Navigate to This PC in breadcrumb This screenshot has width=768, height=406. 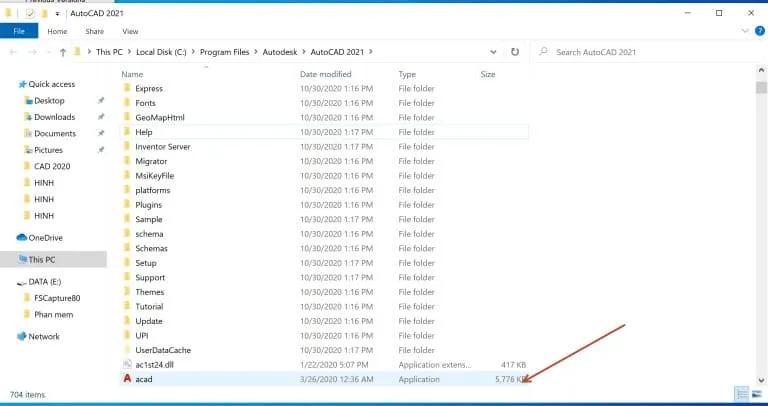pos(109,52)
